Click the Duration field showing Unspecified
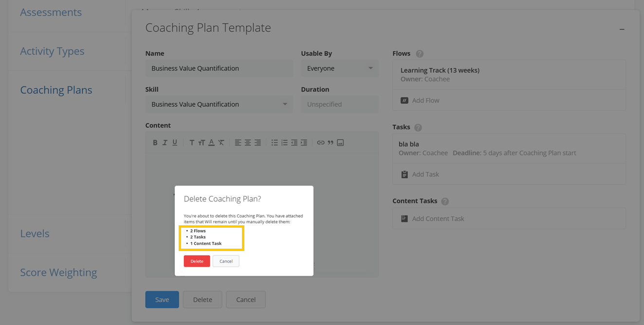644x325 pixels. tap(340, 104)
